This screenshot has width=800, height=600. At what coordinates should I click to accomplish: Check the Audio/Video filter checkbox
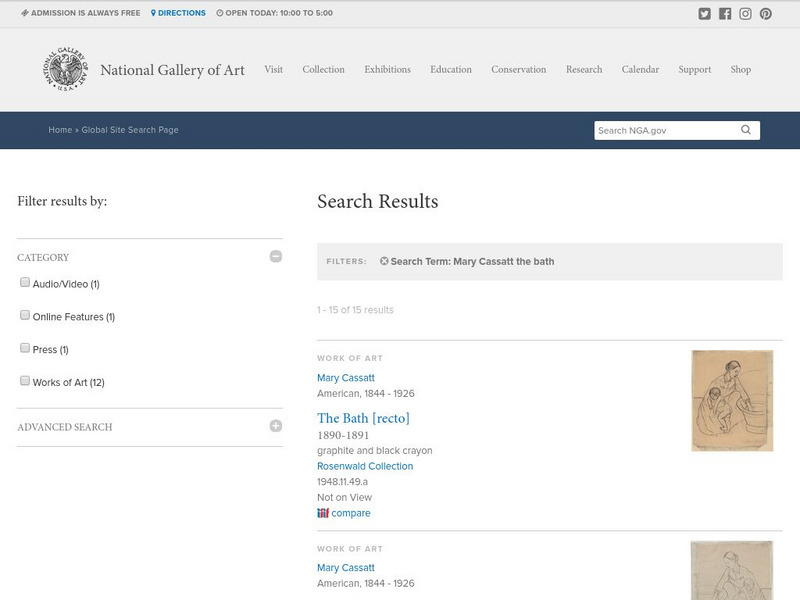(24, 282)
